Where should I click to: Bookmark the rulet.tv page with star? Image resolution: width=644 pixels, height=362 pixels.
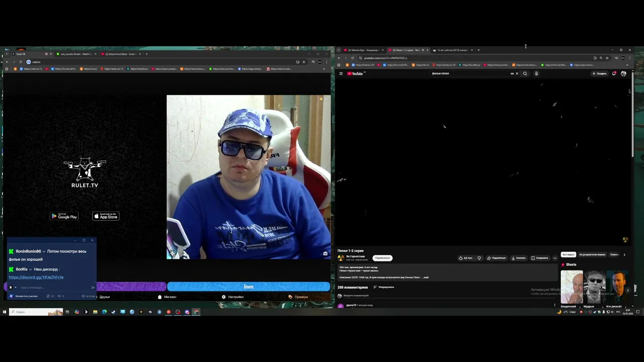click(303, 62)
